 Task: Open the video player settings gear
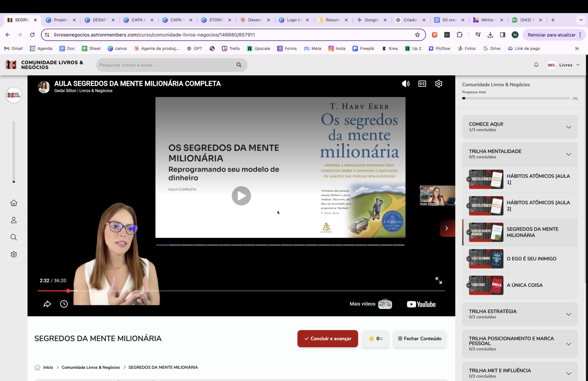point(438,84)
